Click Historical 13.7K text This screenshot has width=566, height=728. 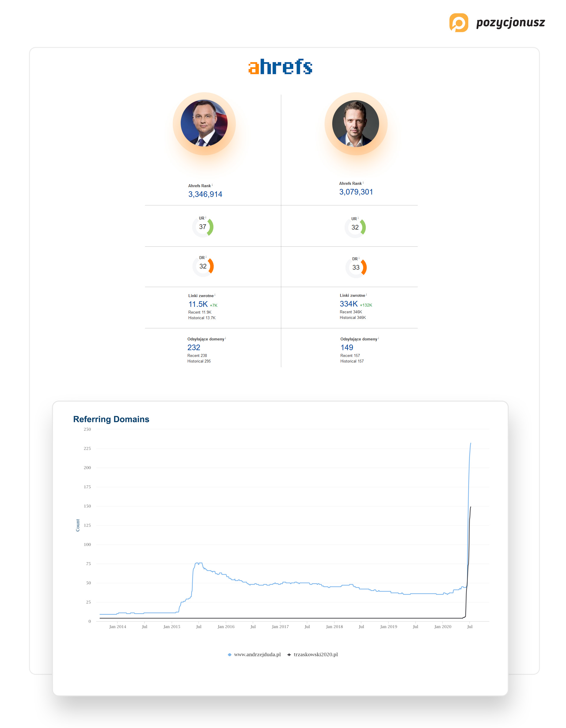click(x=202, y=318)
